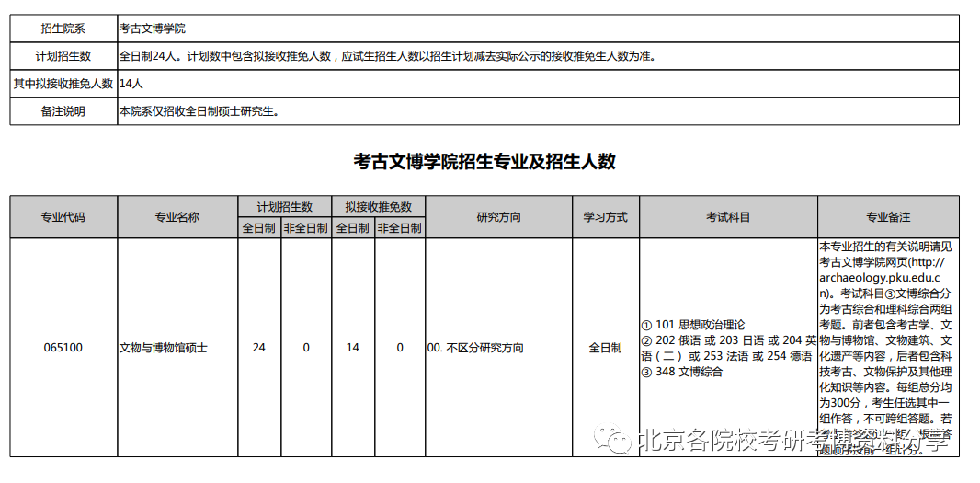Select the 文物与博物馆硕士 major name
This screenshot has width=980, height=483.
click(x=164, y=348)
